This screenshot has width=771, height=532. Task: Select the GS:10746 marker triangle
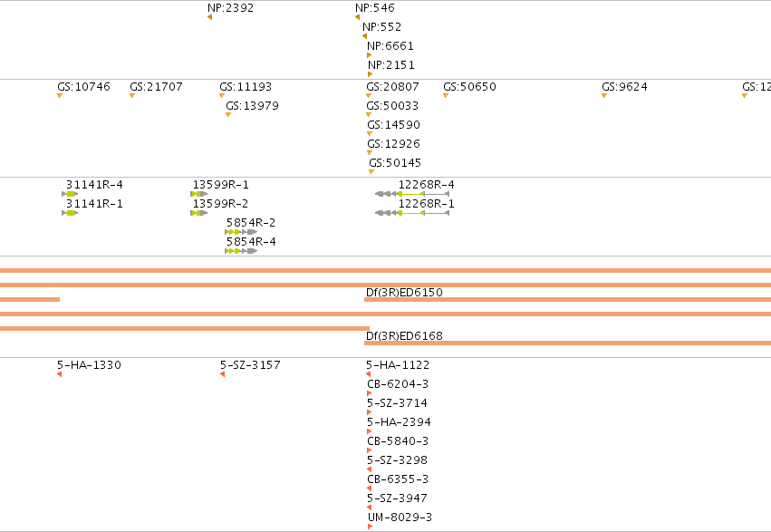[60, 96]
